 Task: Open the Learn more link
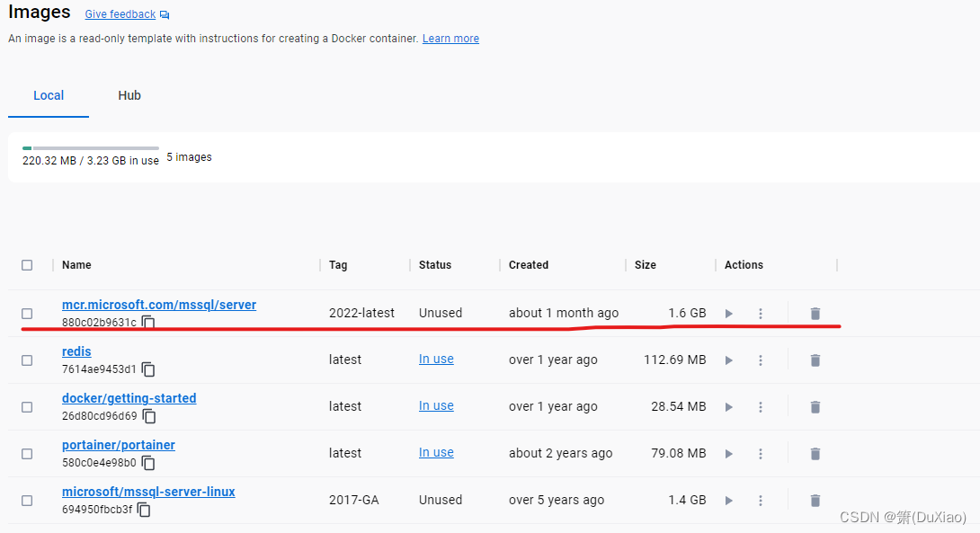pos(450,39)
